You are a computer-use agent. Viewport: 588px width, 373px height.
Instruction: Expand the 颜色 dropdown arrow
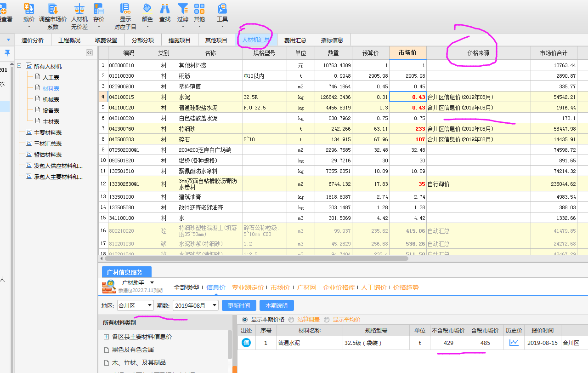click(147, 27)
